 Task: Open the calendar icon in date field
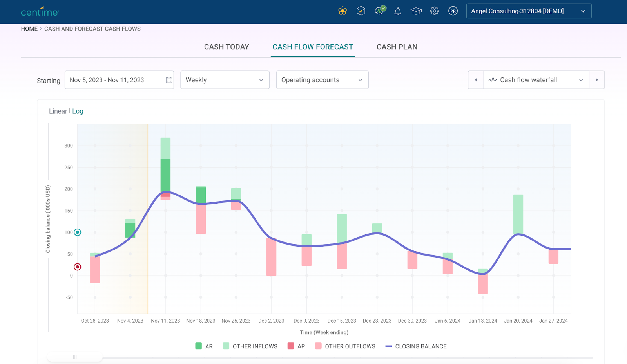click(x=169, y=80)
